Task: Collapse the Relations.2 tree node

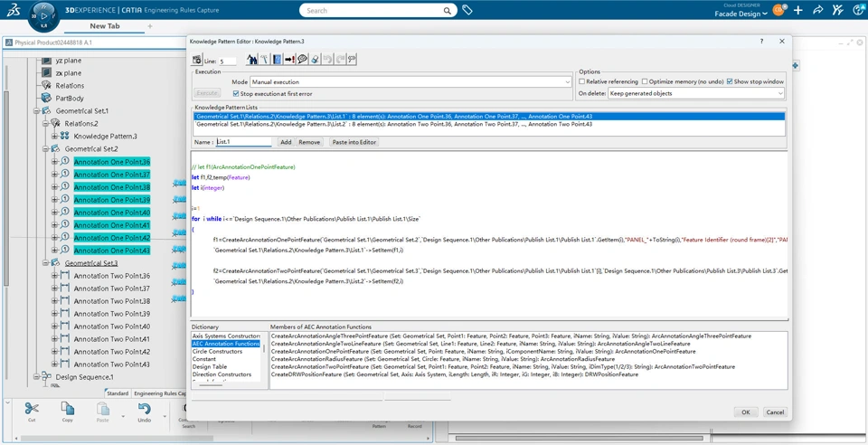Action: coord(45,123)
